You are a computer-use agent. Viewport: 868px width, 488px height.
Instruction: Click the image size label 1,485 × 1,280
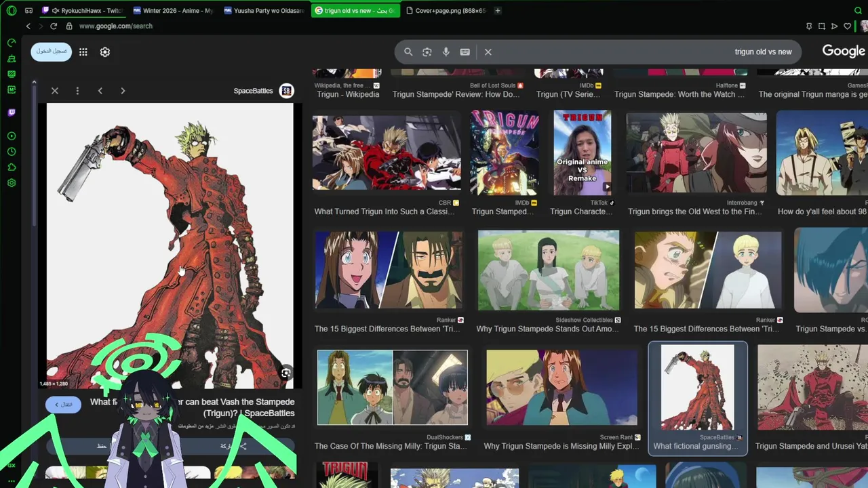point(54,384)
